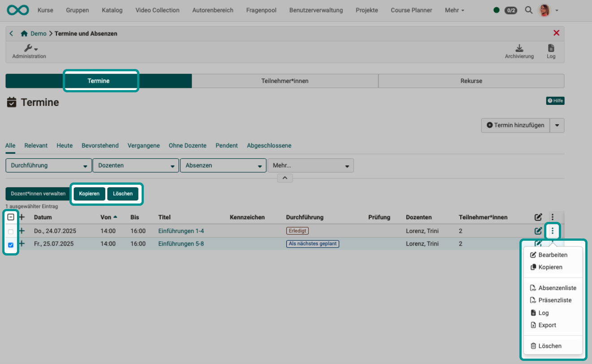Screen dimensions: 592x364
Task: Check the Einführungen 1-4 row checkbox
Action: (x=10, y=231)
